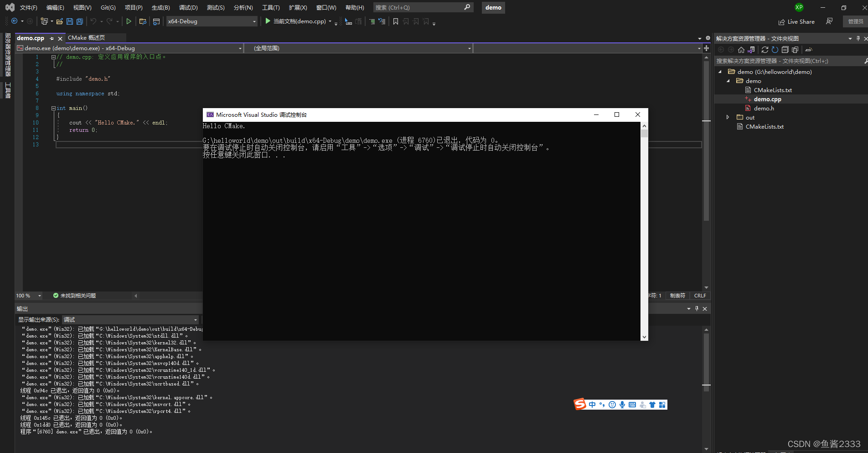Collapse the inner demo folder node

pos(728,81)
